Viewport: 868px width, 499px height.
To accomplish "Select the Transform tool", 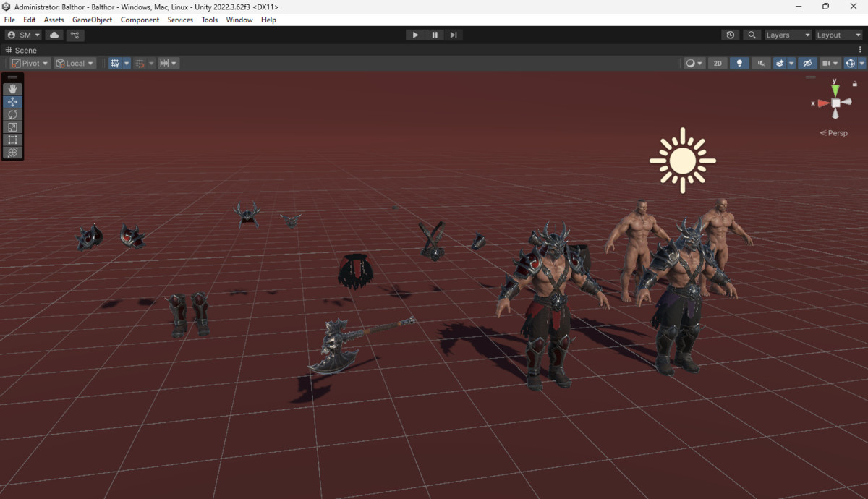I will click(12, 153).
